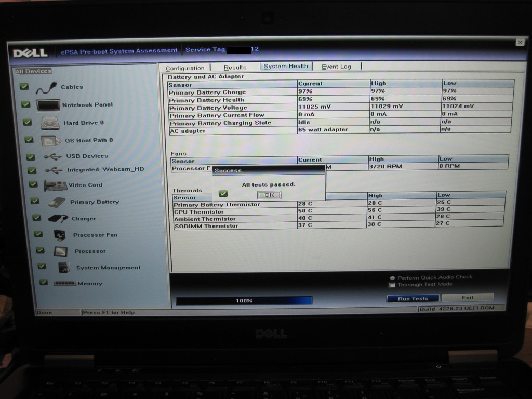Enable Thorough Test Mode checkbox
Viewport: 532px width, 399px height.
point(392,285)
